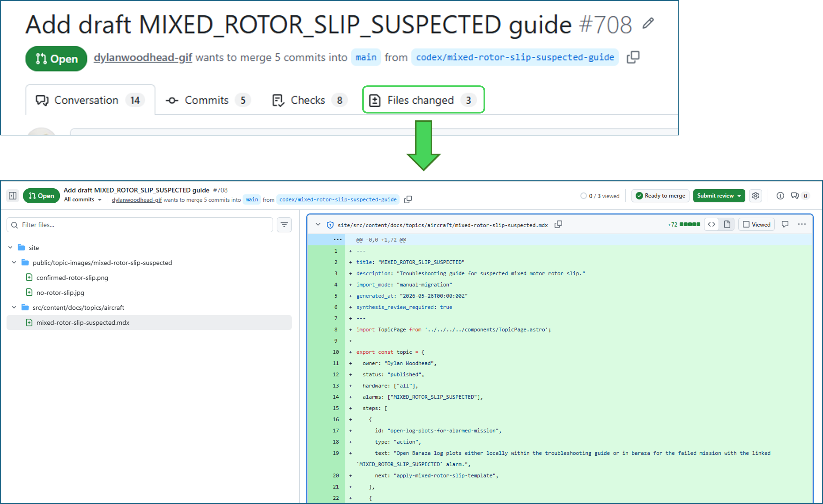The height and width of the screenshot is (504, 823).
Task: Click main branch label in top header
Action: point(366,57)
